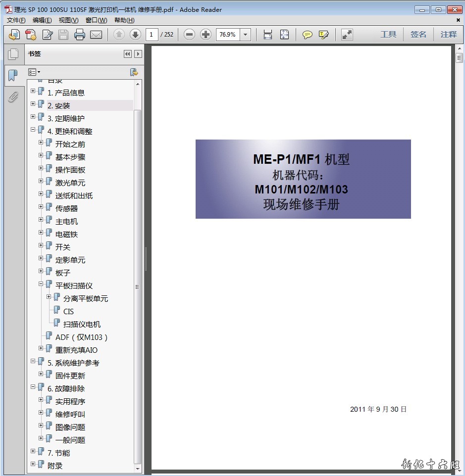Click the email envelope icon

pyautogui.click(x=96, y=35)
